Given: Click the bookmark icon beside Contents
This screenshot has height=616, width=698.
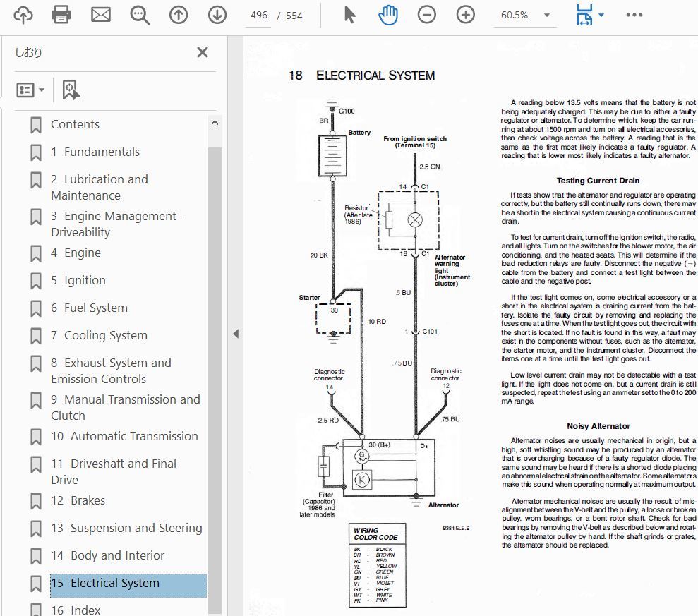Looking at the screenshot, I should click(36, 125).
